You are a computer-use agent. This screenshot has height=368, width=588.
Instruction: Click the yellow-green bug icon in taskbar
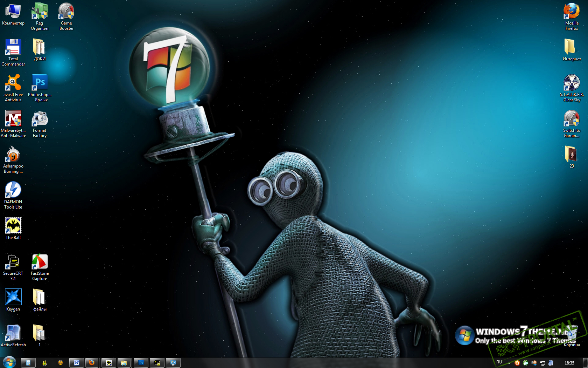tap(45, 363)
